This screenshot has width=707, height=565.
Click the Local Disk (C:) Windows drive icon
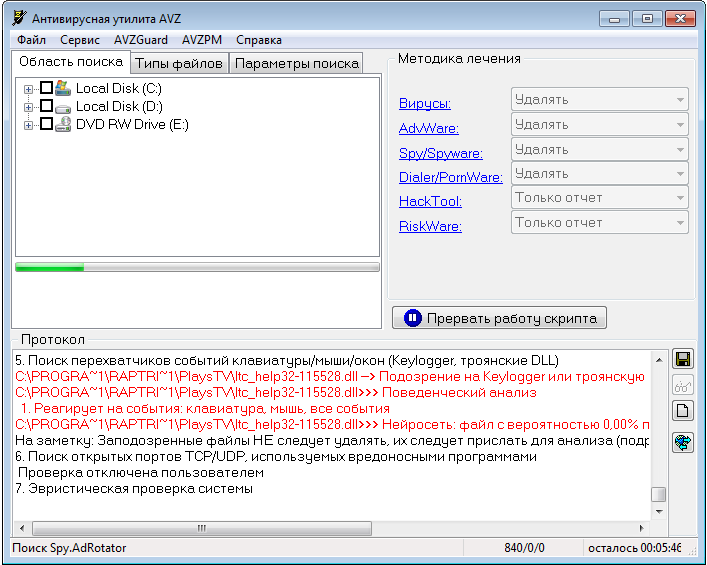point(63,88)
